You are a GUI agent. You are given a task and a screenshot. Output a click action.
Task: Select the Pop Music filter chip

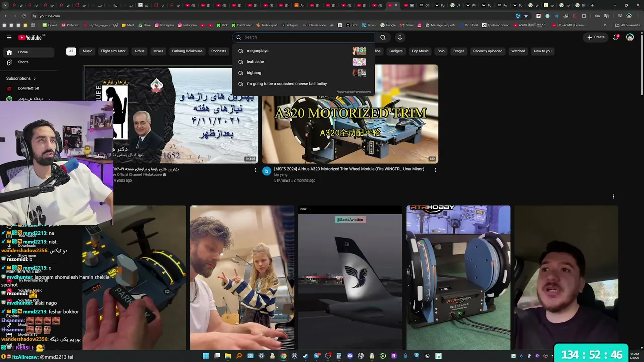(420, 51)
